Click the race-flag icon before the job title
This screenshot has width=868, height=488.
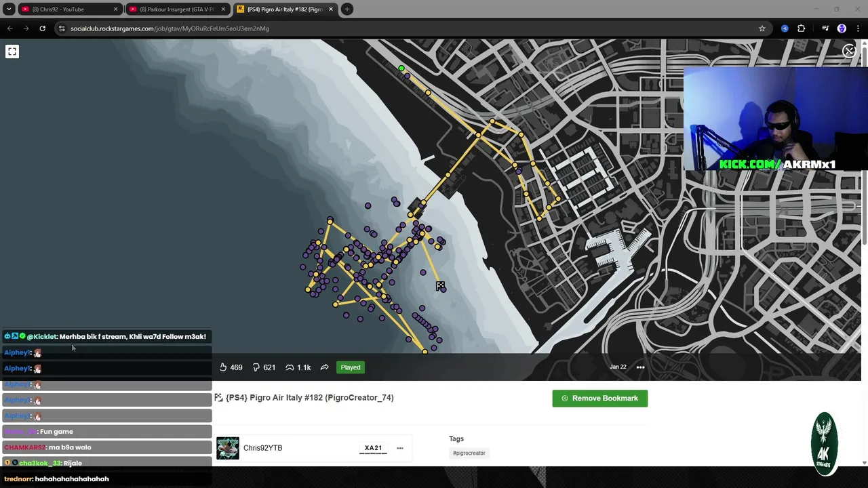click(x=218, y=398)
